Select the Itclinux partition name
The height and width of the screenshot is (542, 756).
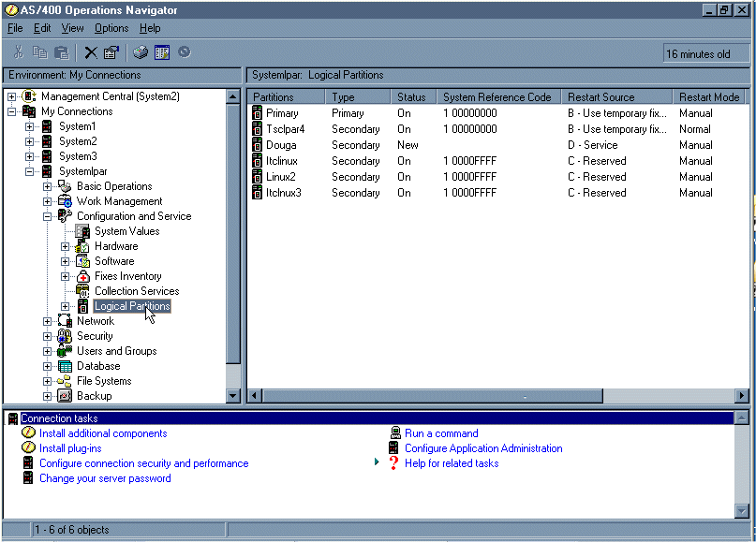282,161
